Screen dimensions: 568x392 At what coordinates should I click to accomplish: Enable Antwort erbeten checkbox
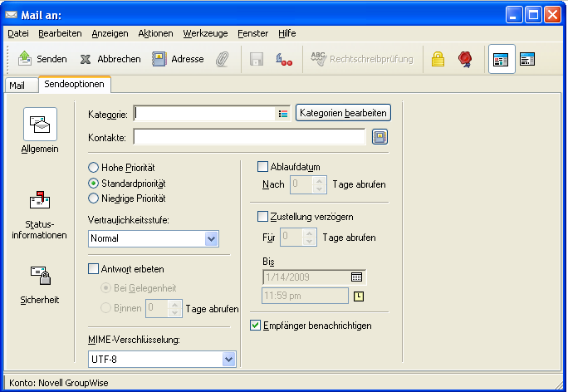(94, 269)
